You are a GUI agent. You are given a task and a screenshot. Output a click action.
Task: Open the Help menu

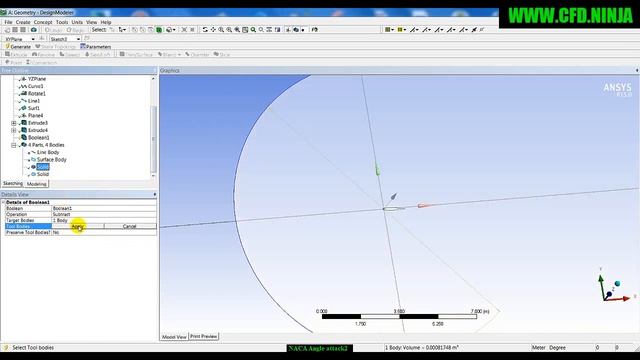tap(106, 22)
